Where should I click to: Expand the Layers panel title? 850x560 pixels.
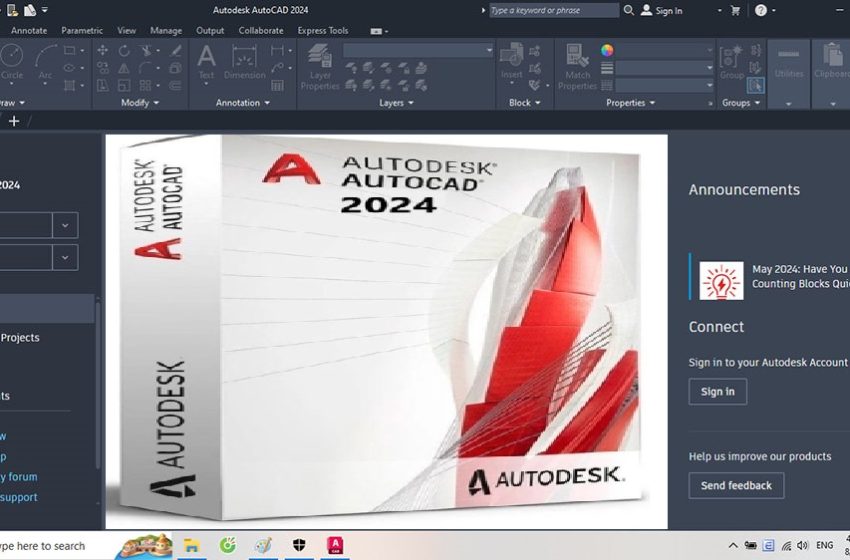coord(396,102)
